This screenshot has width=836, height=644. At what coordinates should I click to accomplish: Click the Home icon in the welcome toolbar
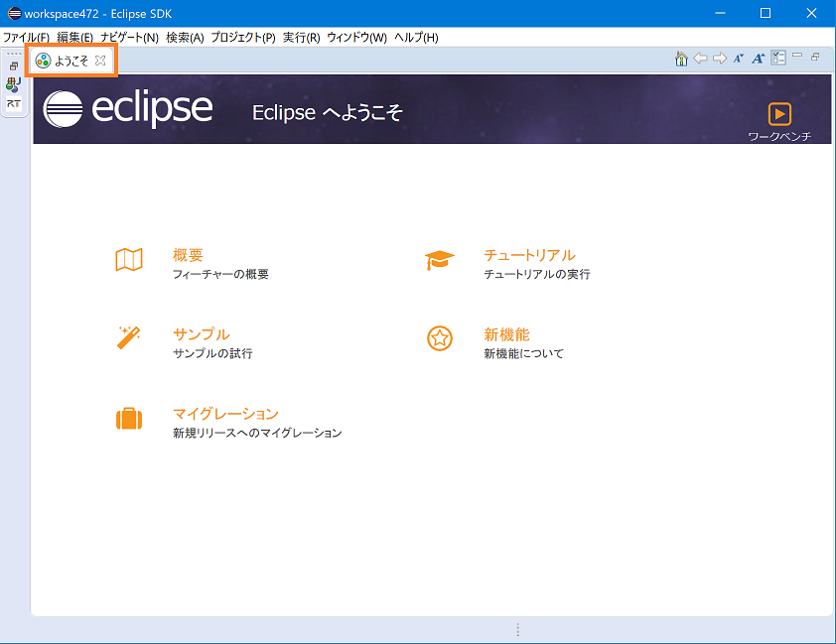(681, 59)
